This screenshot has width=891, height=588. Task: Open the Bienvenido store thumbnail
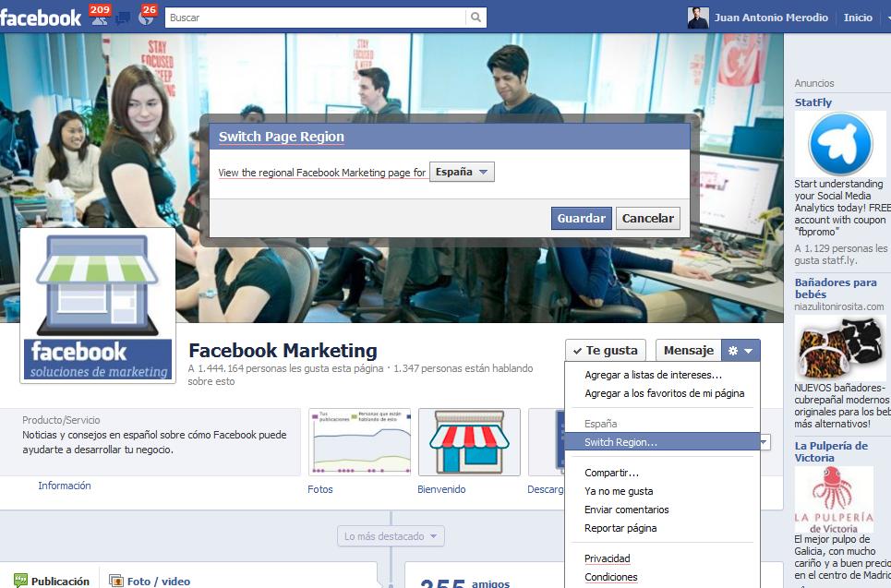coord(469,442)
